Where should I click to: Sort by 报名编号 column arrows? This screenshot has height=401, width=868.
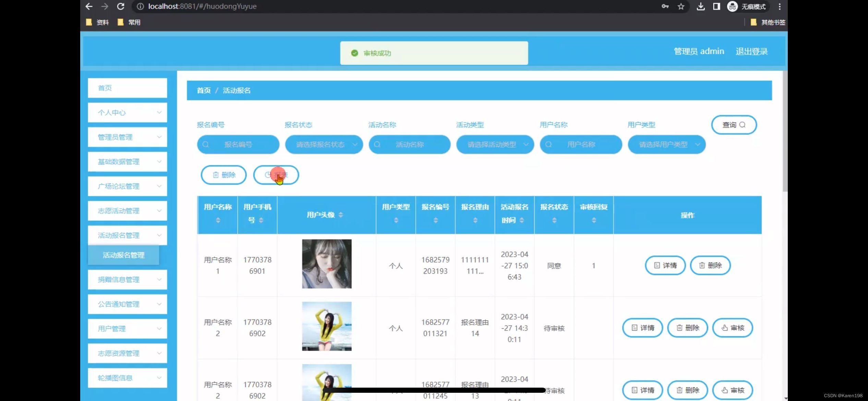(x=436, y=220)
